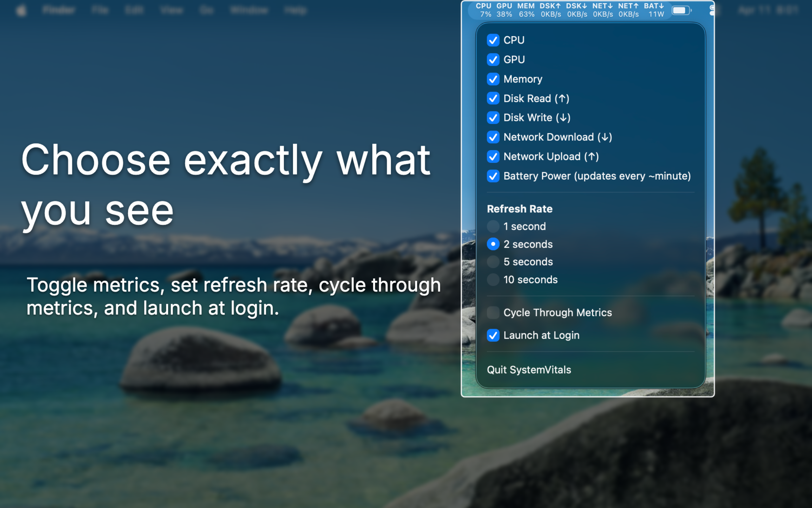Image resolution: width=812 pixels, height=508 pixels.
Task: Disable the Memory metric checkbox
Action: (x=493, y=79)
